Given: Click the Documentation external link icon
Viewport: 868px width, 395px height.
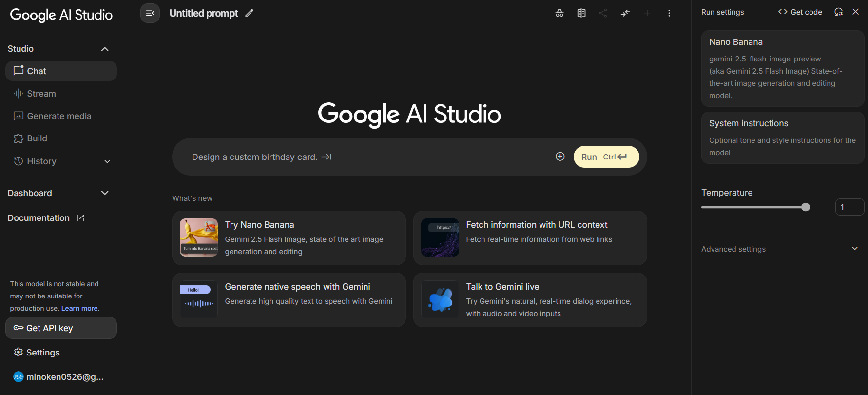Looking at the screenshot, I should pyautogui.click(x=81, y=218).
